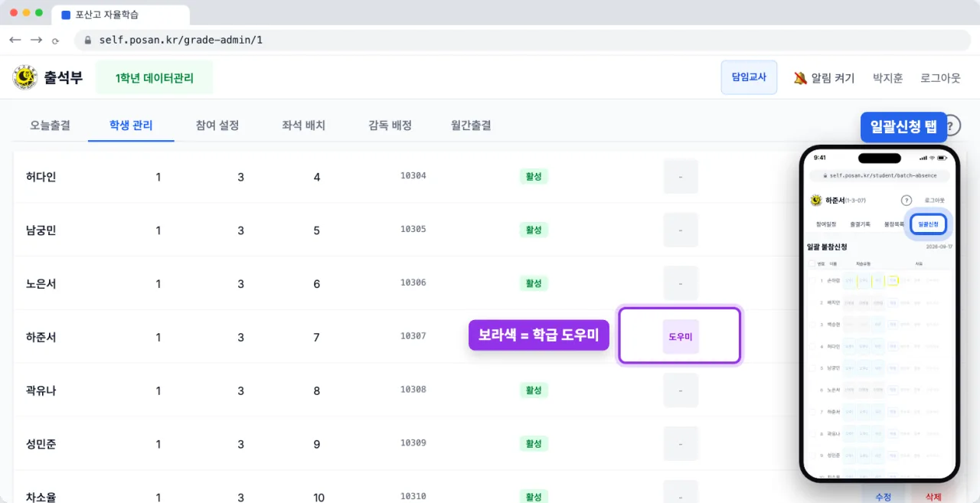The image size is (980, 503).
Task: Switch to the 감독 배정 tab
Action: (x=390, y=126)
